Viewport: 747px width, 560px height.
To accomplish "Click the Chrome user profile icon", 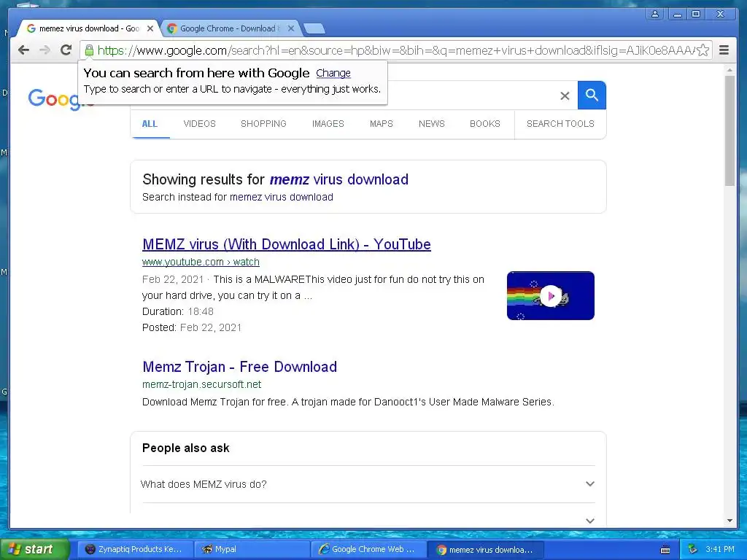I will tap(655, 15).
